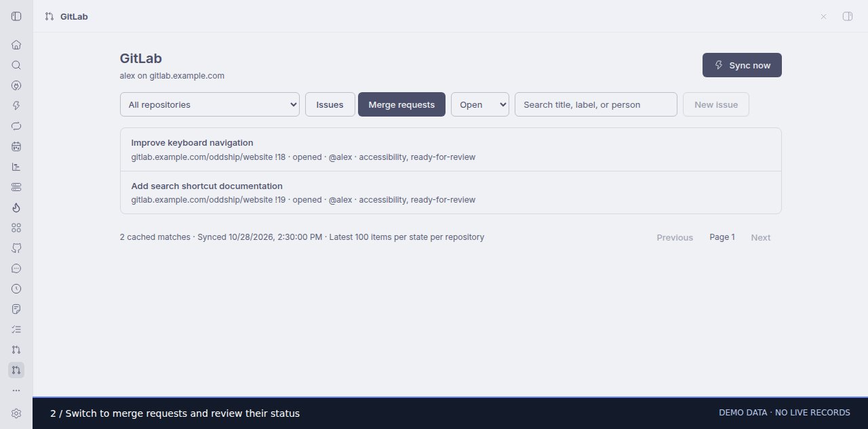868x429 pixels.
Task: Click the stacked server sidebar icon
Action: (x=16, y=187)
